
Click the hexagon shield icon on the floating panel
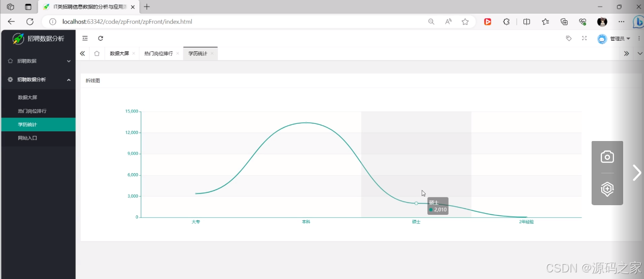(607, 189)
